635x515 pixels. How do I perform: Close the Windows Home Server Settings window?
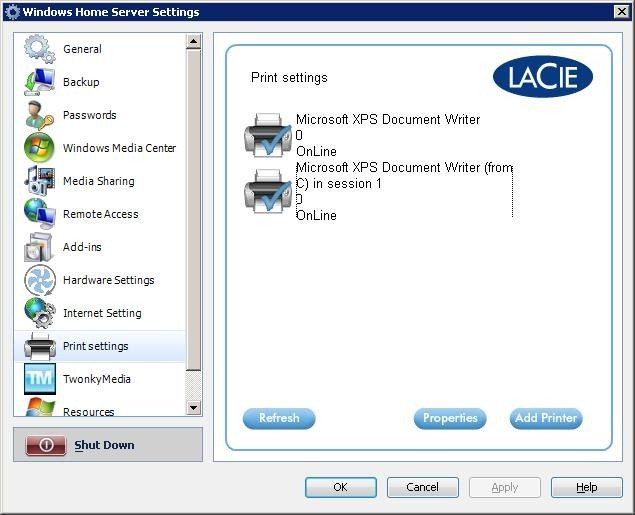click(622, 12)
